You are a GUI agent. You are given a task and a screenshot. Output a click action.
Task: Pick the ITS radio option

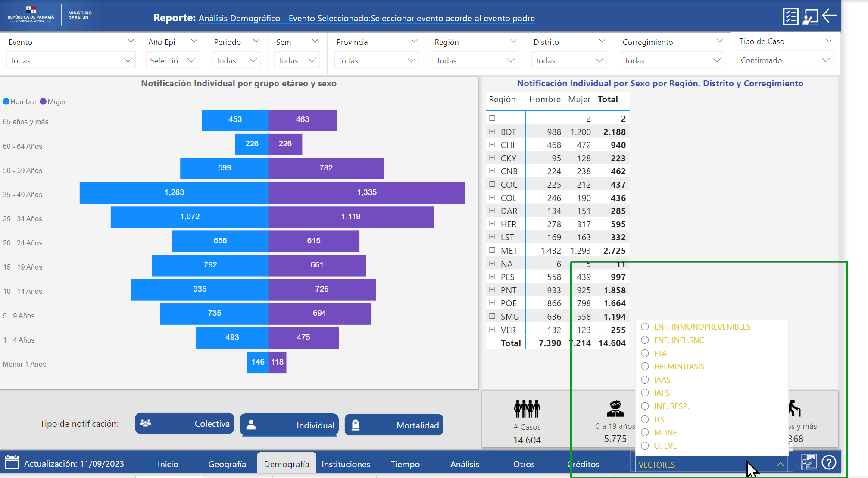(x=645, y=419)
